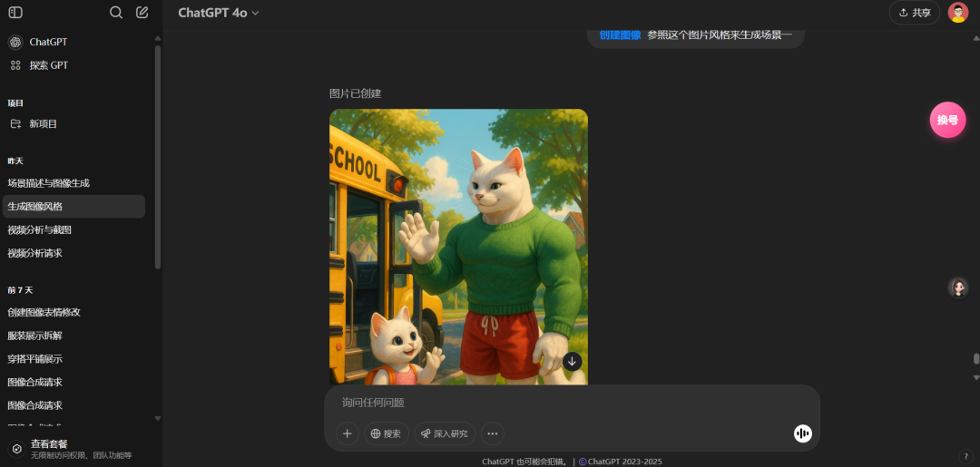The height and width of the screenshot is (467, 980).
Task: Click the plus attach button
Action: 347,433
